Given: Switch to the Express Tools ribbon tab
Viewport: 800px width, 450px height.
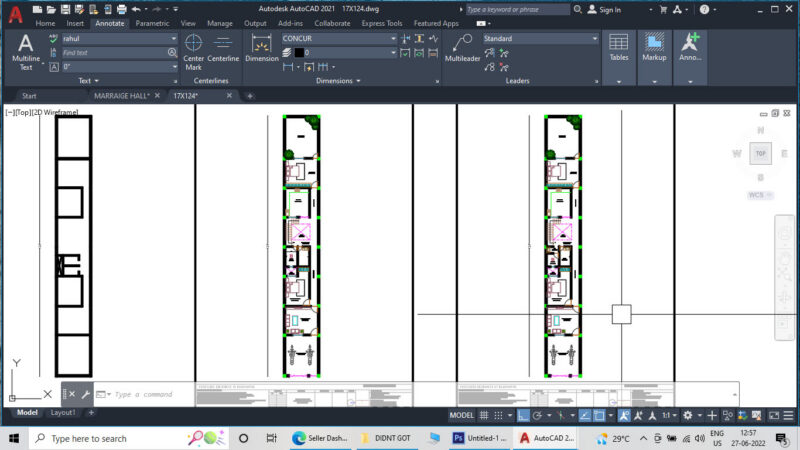Looking at the screenshot, I should [x=382, y=23].
